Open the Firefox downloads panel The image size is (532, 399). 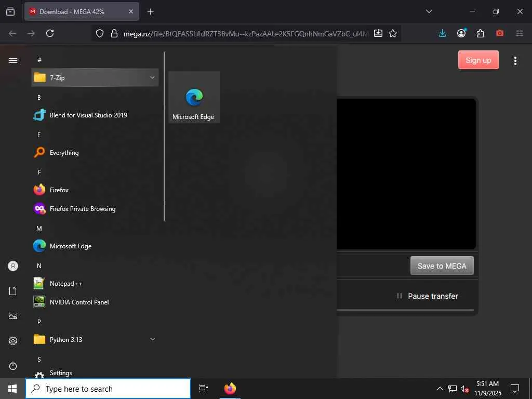(x=442, y=33)
